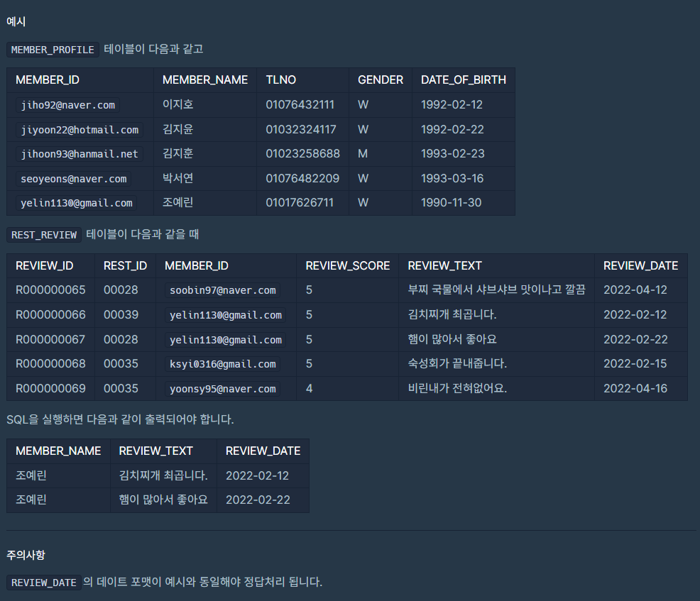Click review text 숙성회가 끝내줍니다.
Viewport: 700px width, 601px height.
click(457, 363)
